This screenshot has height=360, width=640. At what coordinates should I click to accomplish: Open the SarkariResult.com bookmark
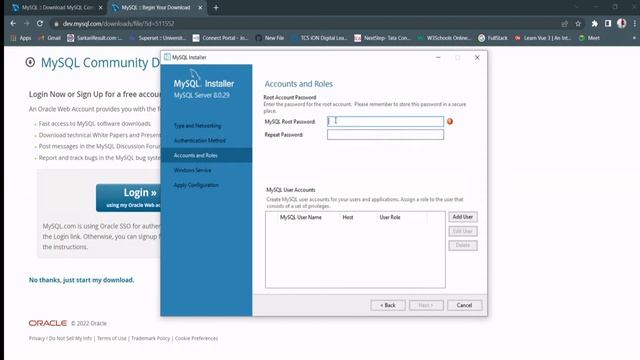(x=95, y=38)
